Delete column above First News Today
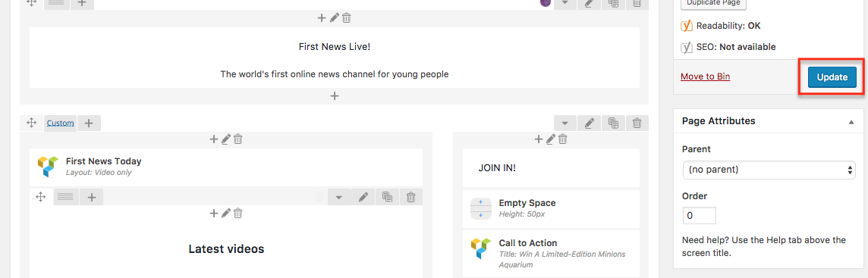This screenshot has width=868, height=278. 238,139
